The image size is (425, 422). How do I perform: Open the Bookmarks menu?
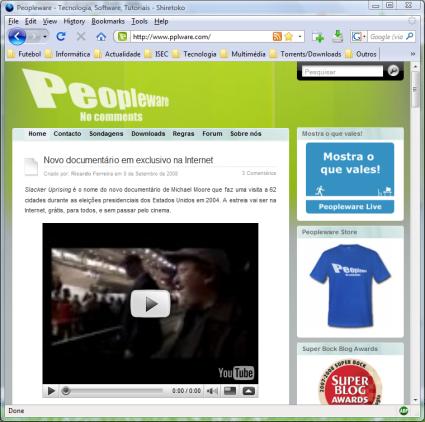(108, 21)
